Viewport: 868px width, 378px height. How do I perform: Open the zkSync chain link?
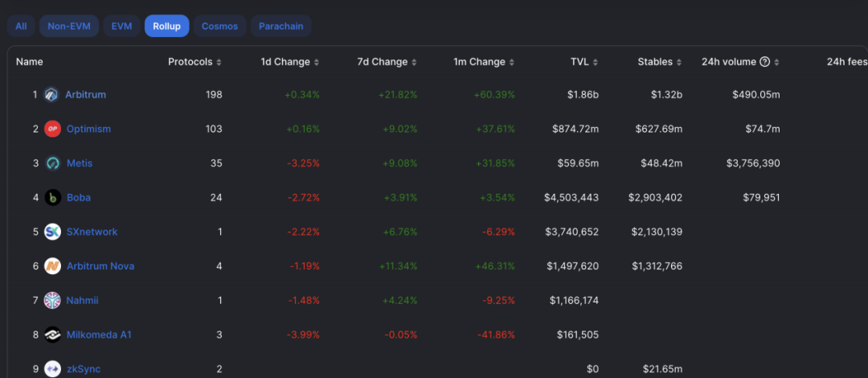pyautogui.click(x=84, y=369)
